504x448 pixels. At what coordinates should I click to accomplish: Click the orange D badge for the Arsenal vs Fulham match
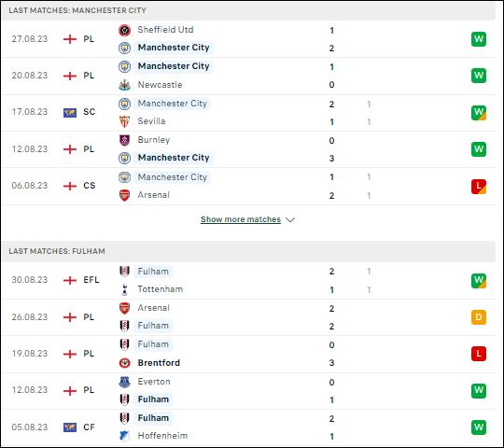coord(479,317)
